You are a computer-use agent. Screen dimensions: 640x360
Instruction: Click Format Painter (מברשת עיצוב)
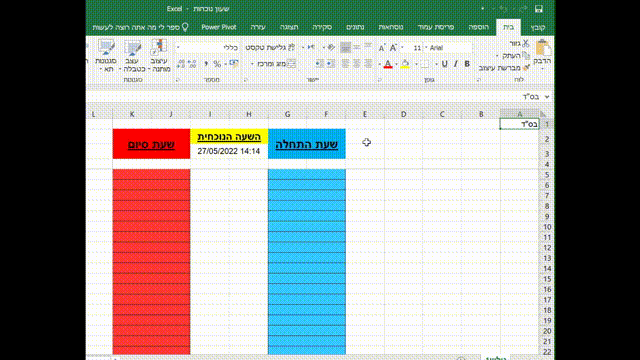click(x=504, y=68)
